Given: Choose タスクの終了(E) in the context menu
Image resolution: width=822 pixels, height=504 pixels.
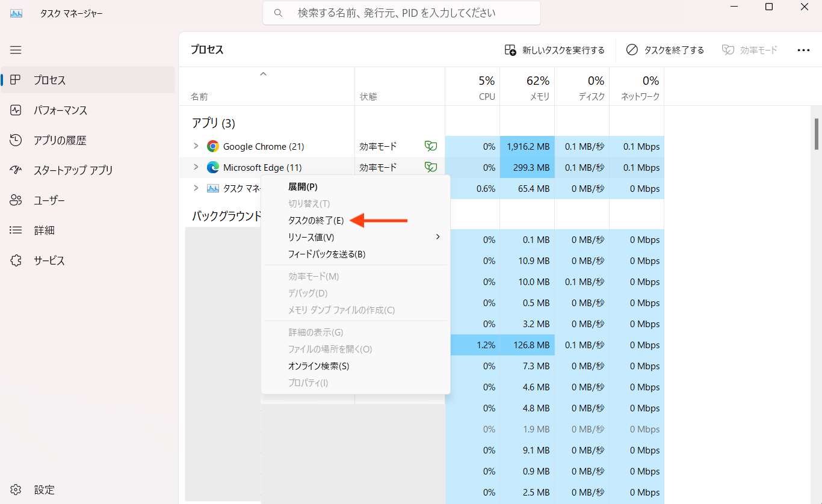Looking at the screenshot, I should coord(356,220).
